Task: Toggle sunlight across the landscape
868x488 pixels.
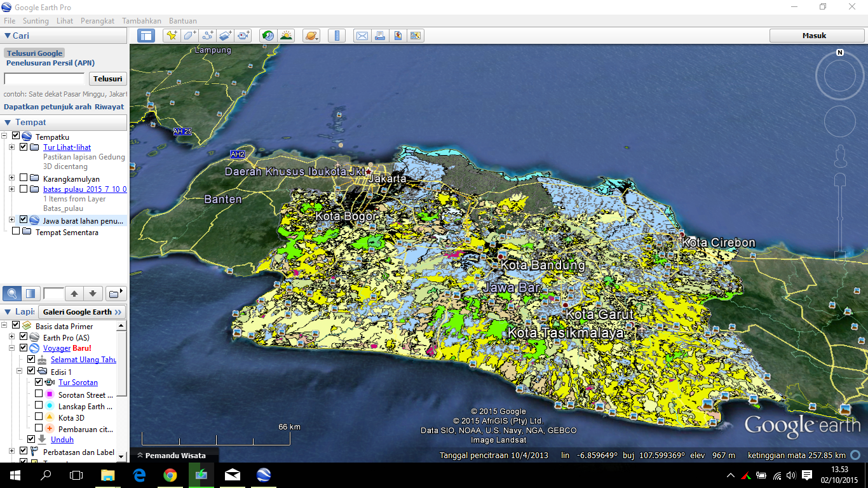Action: 287,36
